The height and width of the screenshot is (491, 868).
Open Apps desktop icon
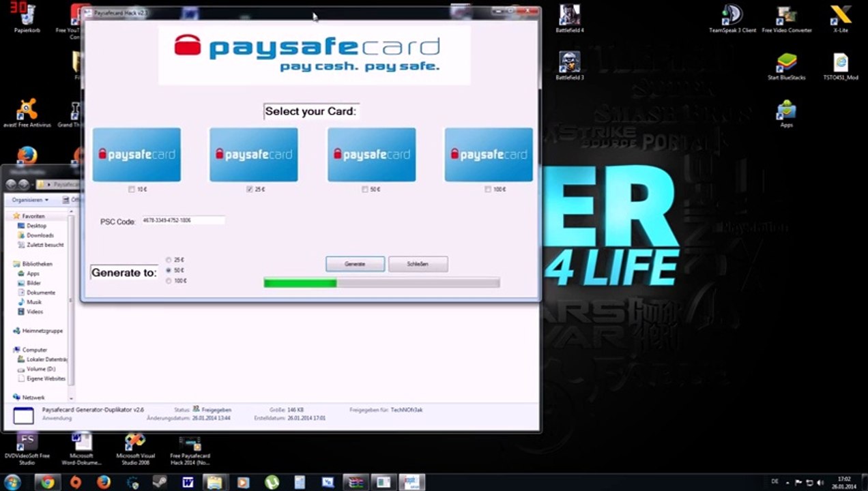coord(787,113)
